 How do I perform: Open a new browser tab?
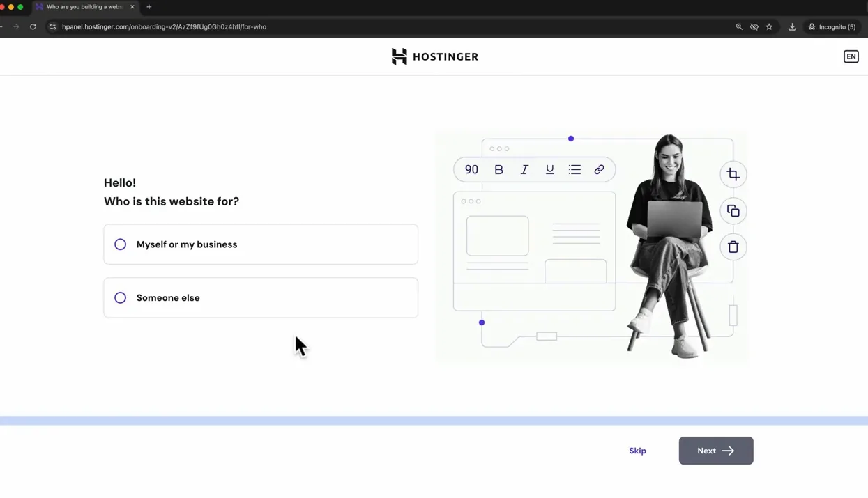[149, 7]
